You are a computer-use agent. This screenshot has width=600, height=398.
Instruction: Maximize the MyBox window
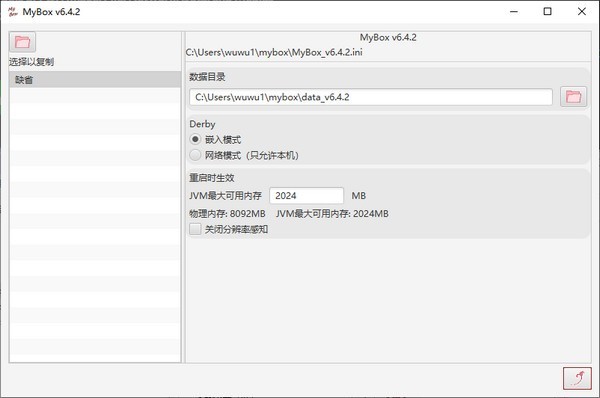point(548,11)
